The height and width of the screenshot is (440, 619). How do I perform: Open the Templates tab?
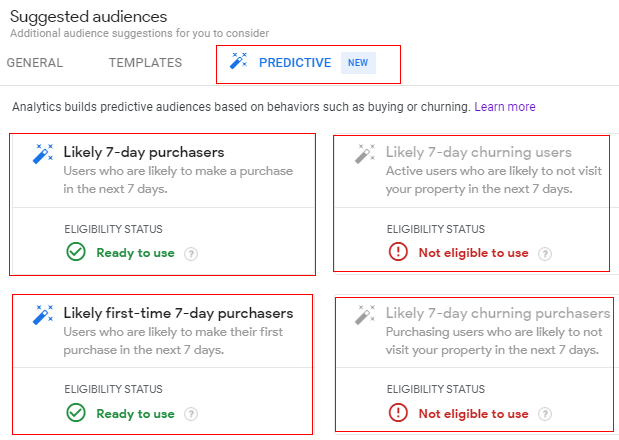[x=145, y=63]
